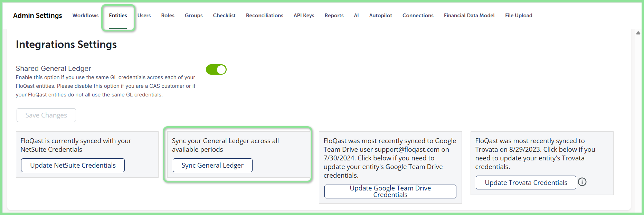Open the Users tab

144,16
